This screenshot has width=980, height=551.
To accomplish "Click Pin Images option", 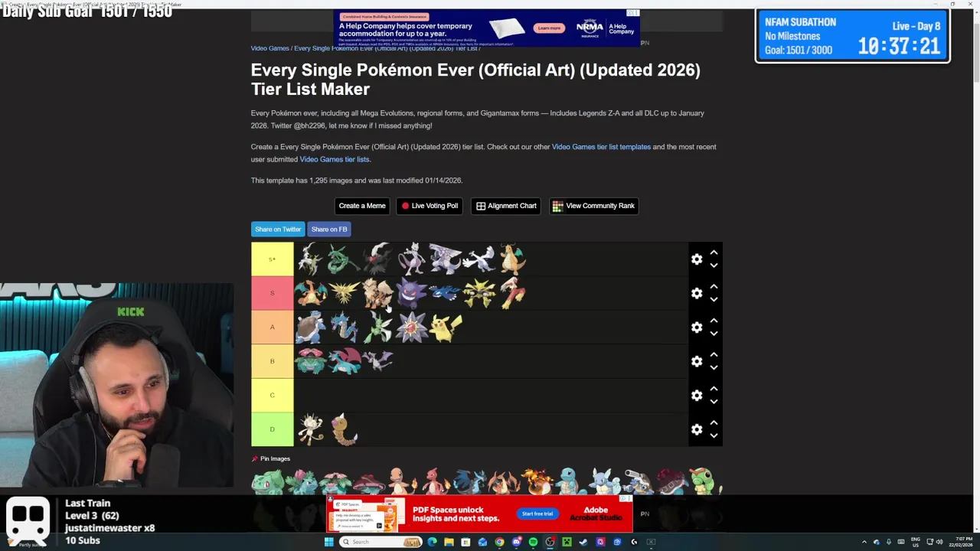I will pos(271,458).
